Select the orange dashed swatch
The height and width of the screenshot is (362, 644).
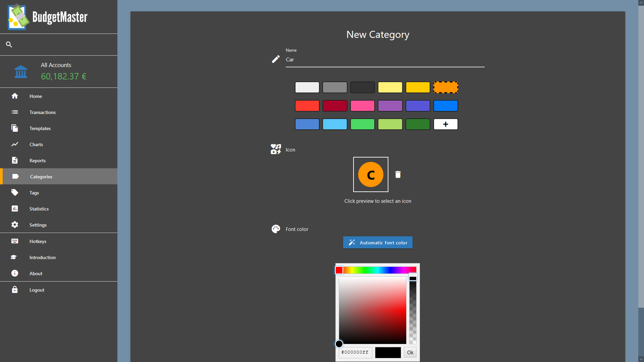(x=445, y=87)
